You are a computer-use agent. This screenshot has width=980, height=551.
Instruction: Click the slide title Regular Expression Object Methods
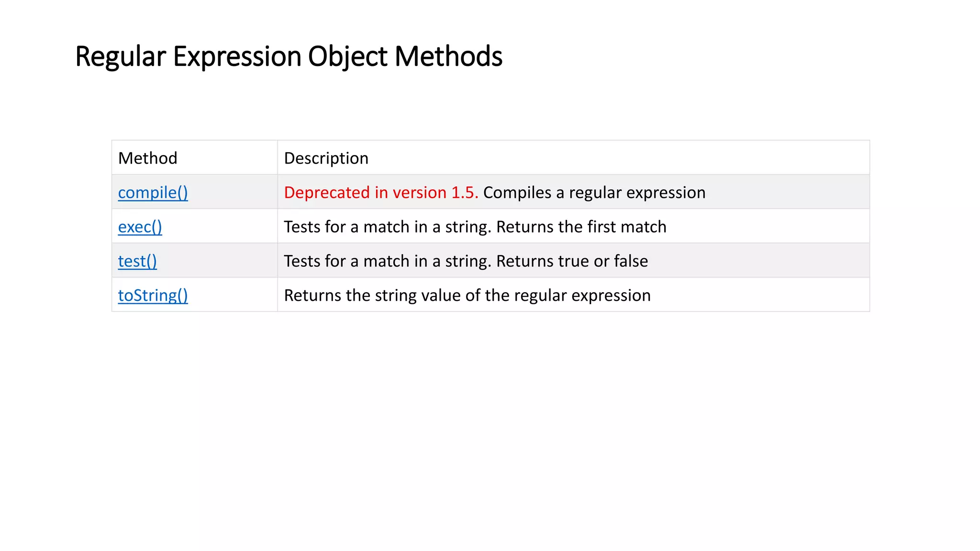tap(289, 56)
